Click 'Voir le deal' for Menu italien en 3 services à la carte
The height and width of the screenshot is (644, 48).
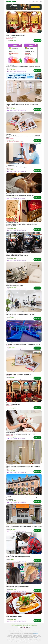37,40
